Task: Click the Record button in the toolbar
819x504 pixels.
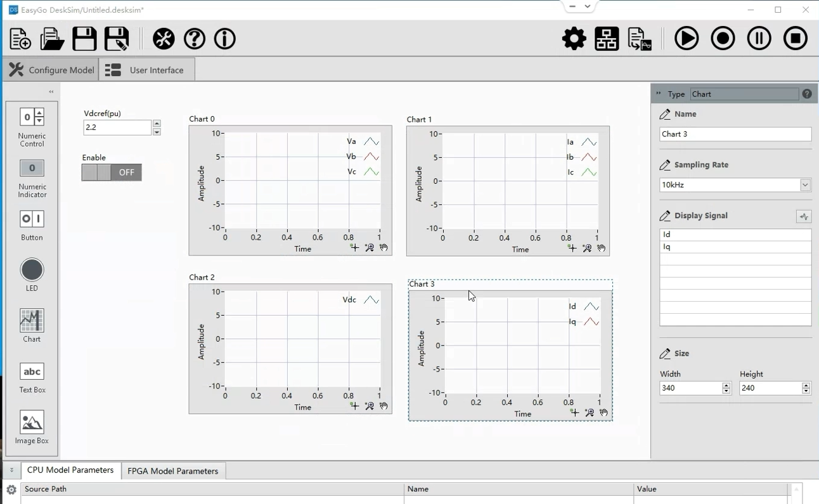Action: (x=723, y=39)
